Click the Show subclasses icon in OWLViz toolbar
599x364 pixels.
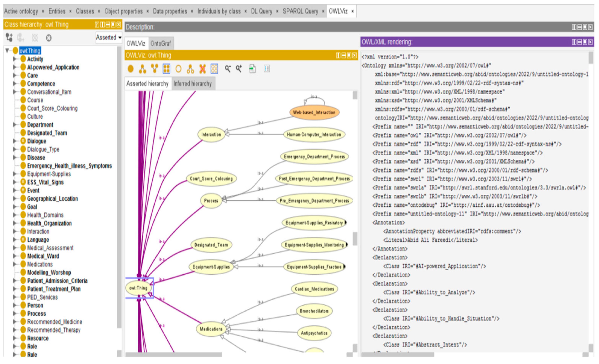click(142, 69)
